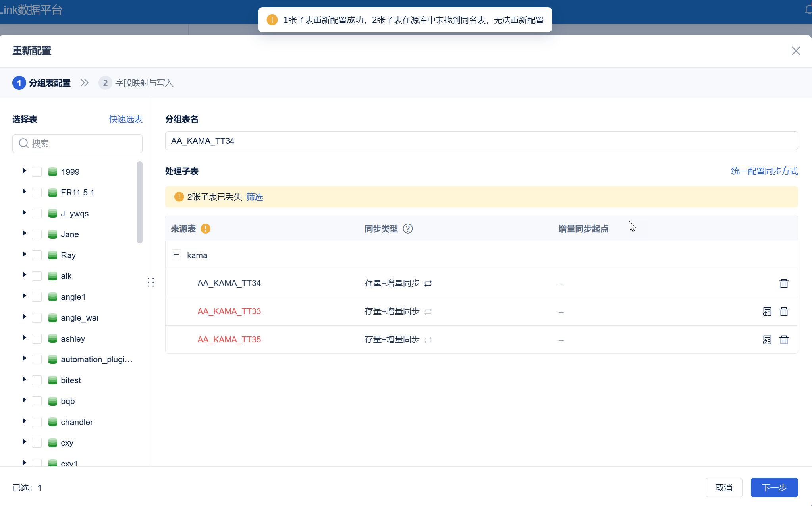Click the 同步类型 column header text
The width and height of the screenshot is (812, 506).
coord(381,229)
